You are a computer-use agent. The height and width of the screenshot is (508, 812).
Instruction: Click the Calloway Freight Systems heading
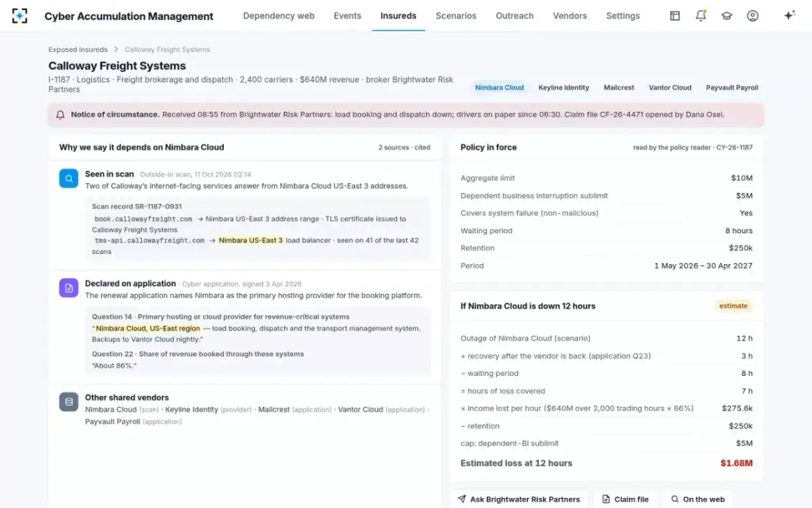(x=117, y=66)
